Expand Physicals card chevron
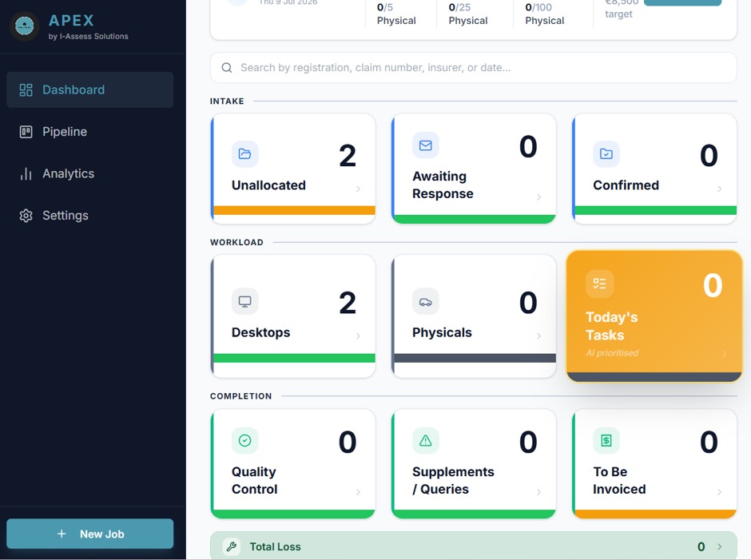 point(538,336)
